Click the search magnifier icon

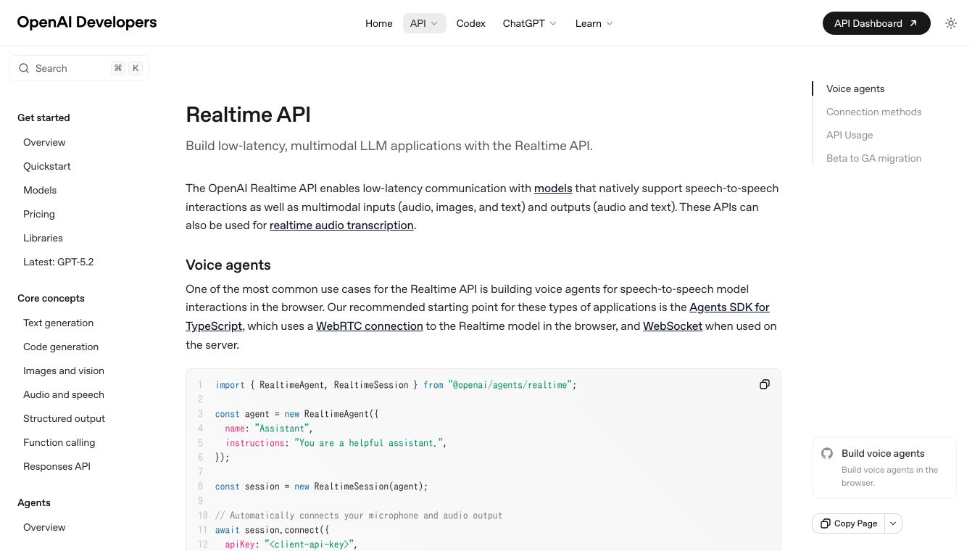point(24,68)
